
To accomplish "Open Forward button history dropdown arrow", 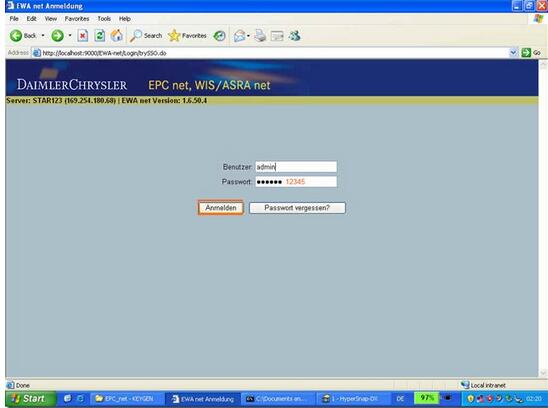I will (x=70, y=35).
